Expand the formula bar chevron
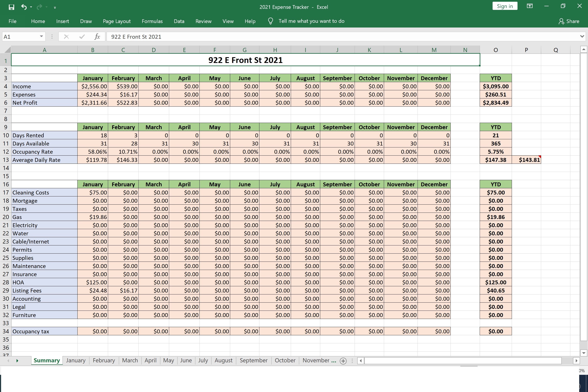 click(582, 37)
